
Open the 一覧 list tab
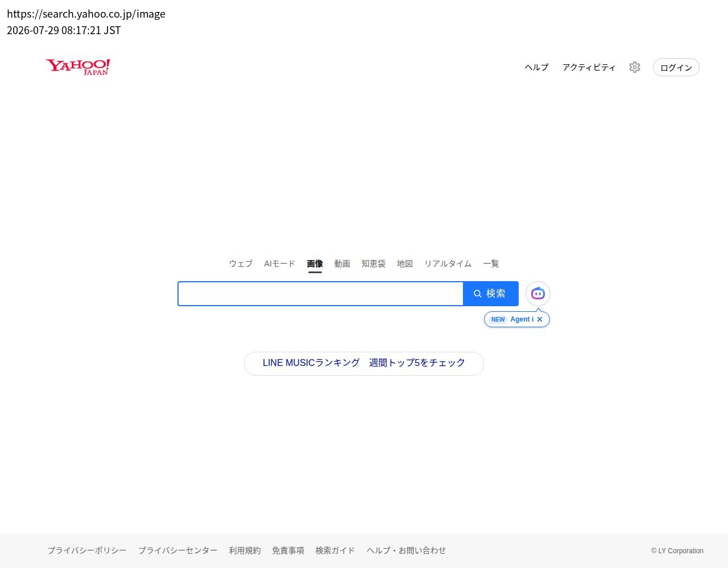click(491, 264)
